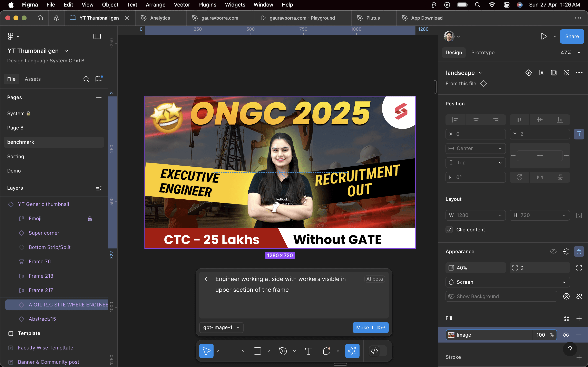Viewport: 588px width, 367px height.
Task: Flip horizontal icon in Position panel
Action: [x=540, y=177]
